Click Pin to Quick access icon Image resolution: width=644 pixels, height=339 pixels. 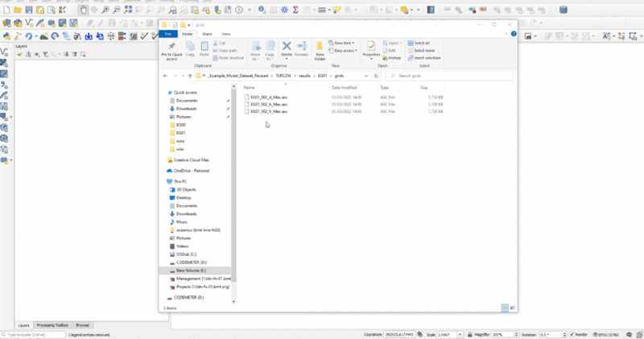click(171, 49)
